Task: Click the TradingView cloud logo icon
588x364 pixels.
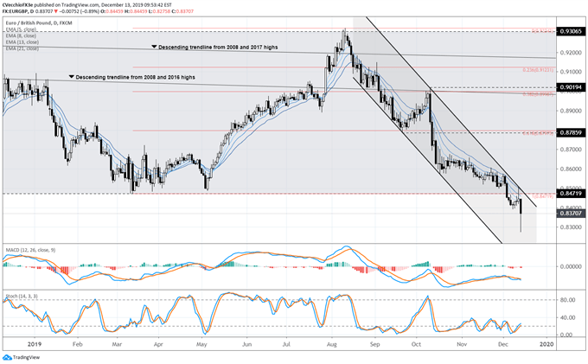Action: 7,357
